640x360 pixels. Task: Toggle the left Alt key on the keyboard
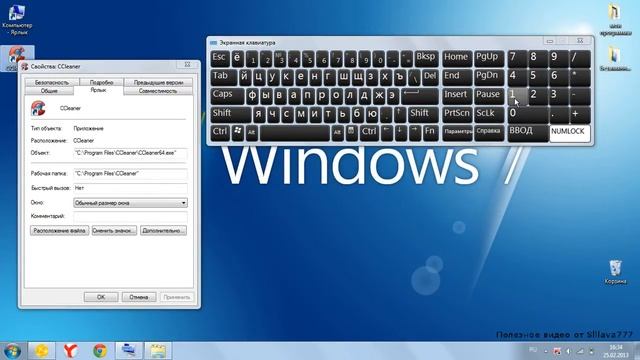point(252,133)
